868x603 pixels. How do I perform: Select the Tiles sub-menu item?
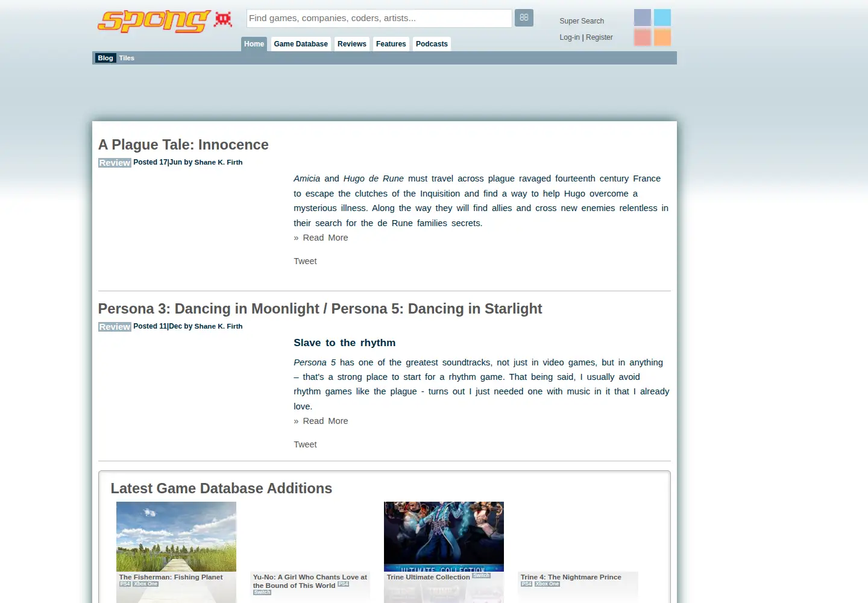(x=127, y=58)
